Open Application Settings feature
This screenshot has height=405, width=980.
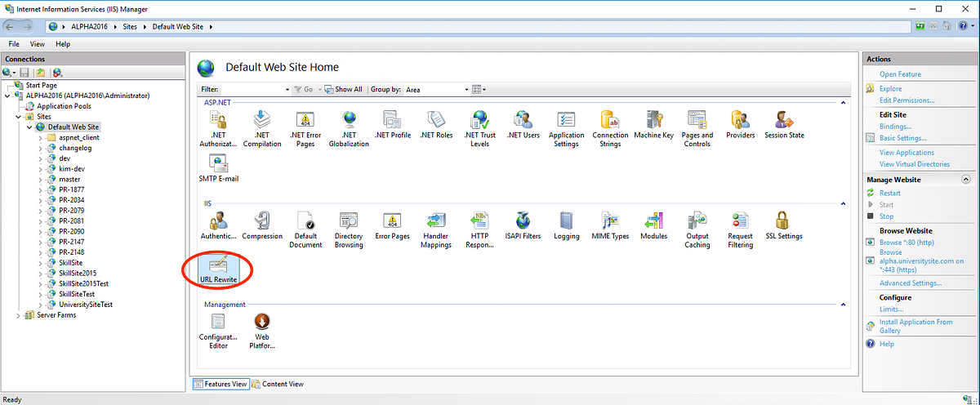click(567, 129)
